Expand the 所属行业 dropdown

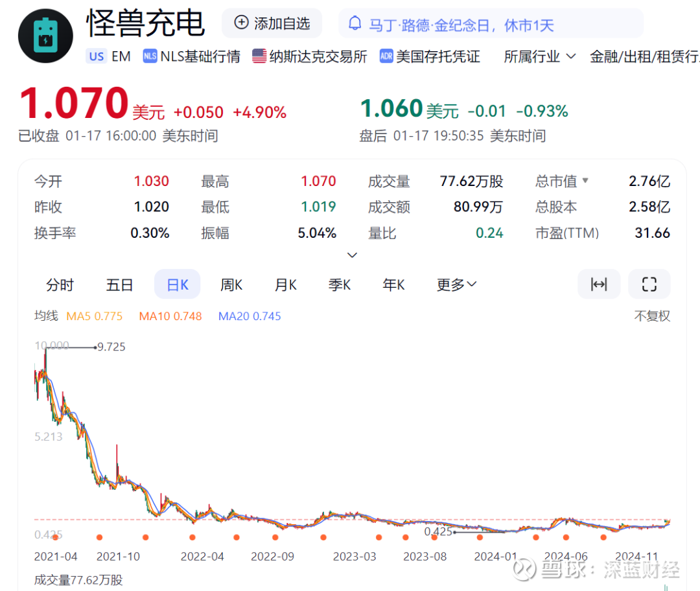click(x=540, y=56)
